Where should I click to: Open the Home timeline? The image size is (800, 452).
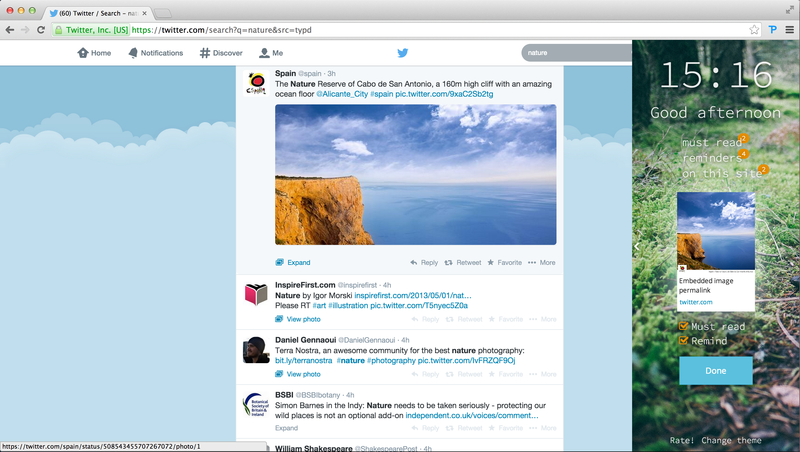tap(94, 53)
